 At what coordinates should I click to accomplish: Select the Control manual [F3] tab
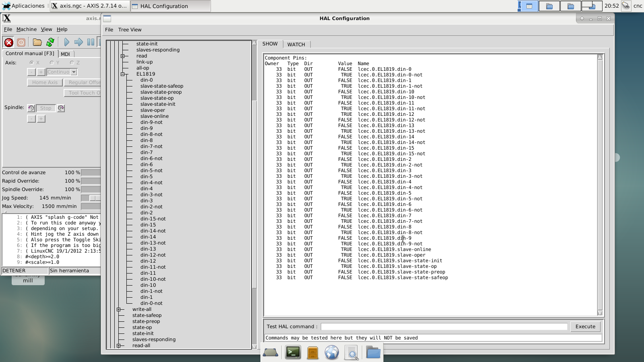[x=30, y=53]
